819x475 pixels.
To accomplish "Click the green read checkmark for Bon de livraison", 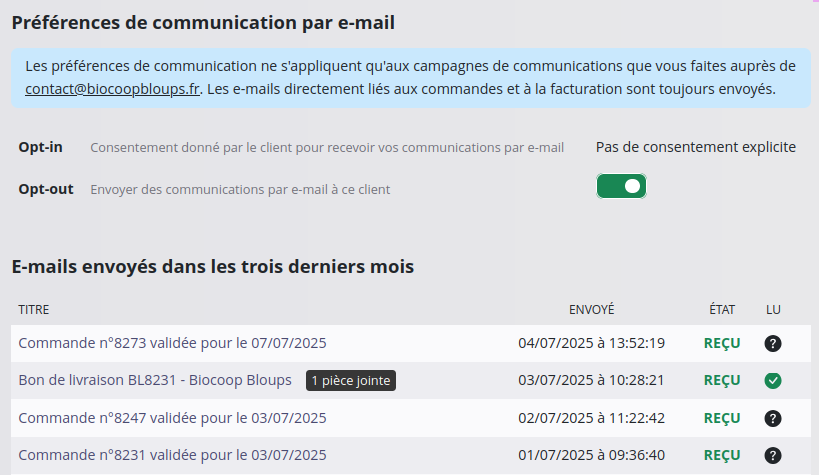I will pyautogui.click(x=773, y=380).
